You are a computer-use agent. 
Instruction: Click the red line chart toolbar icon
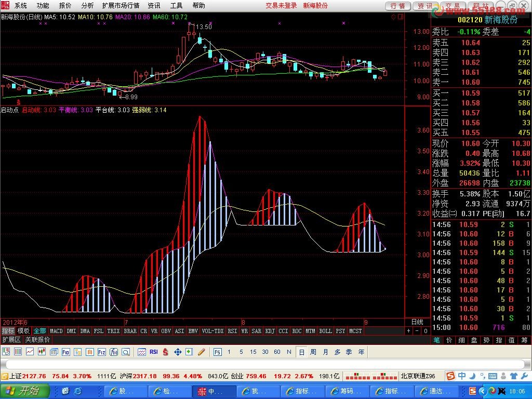[x=30, y=352]
